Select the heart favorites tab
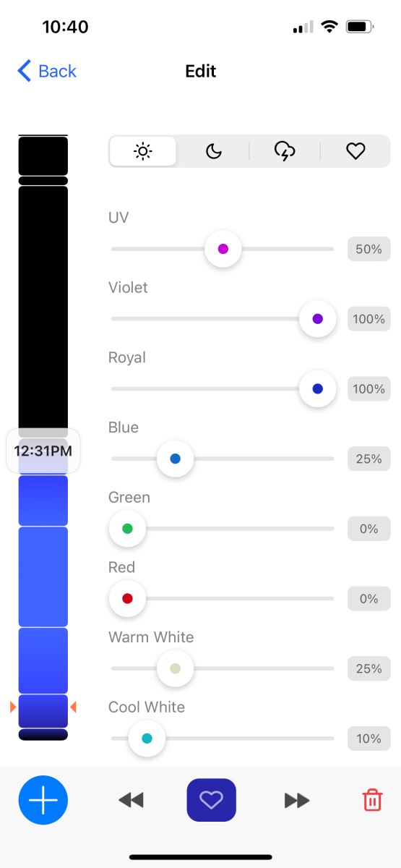The width and height of the screenshot is (401, 868). (x=355, y=151)
